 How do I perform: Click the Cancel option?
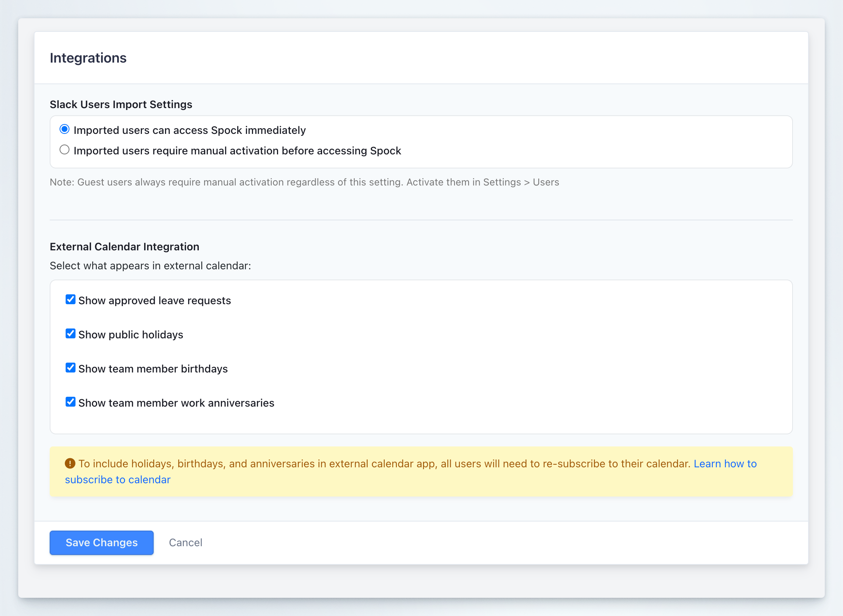pyautogui.click(x=186, y=542)
